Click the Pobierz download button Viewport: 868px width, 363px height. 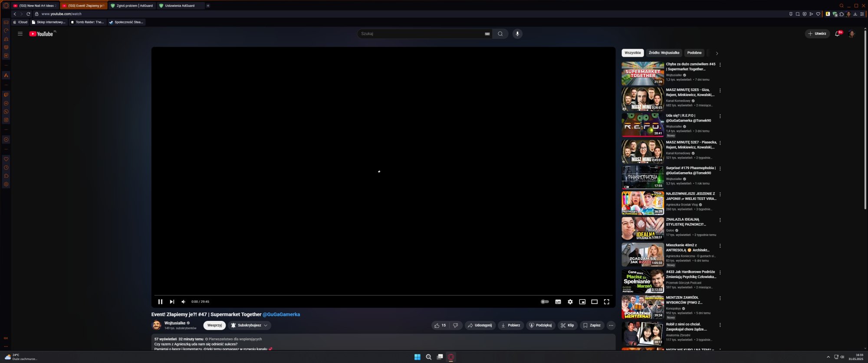click(x=510, y=325)
